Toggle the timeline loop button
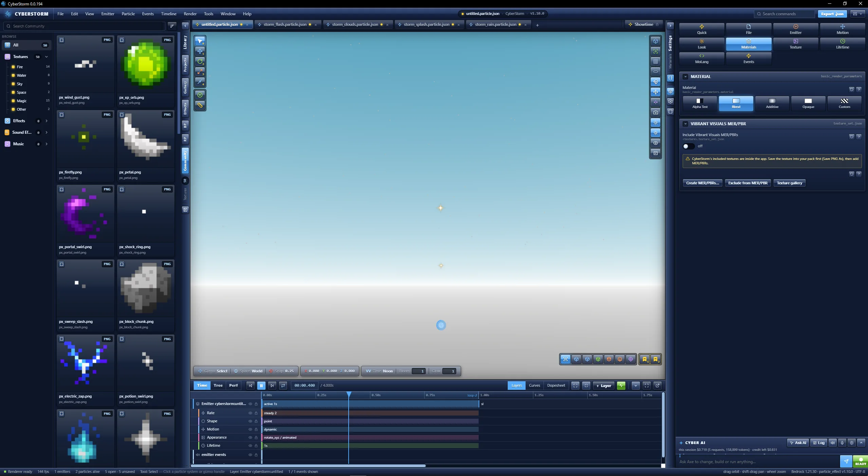 [283, 385]
